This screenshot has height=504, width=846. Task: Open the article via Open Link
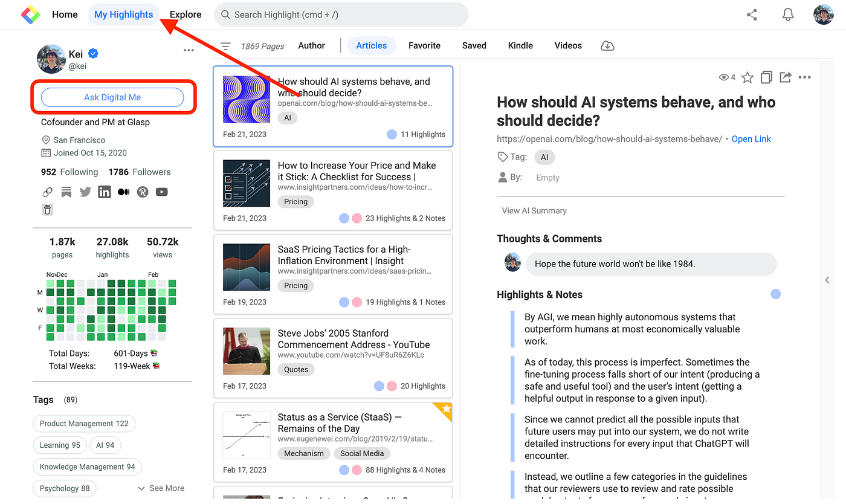pos(751,139)
